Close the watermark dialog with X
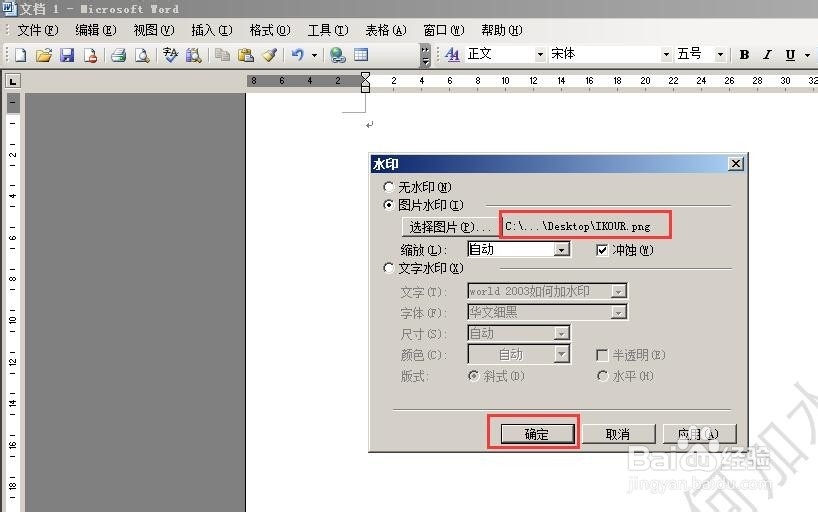818x512 pixels. (x=736, y=164)
